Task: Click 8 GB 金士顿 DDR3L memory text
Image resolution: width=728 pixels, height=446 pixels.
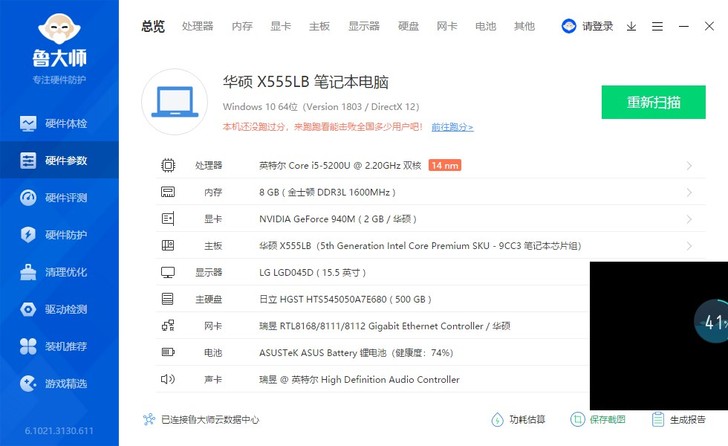Action: pos(327,192)
